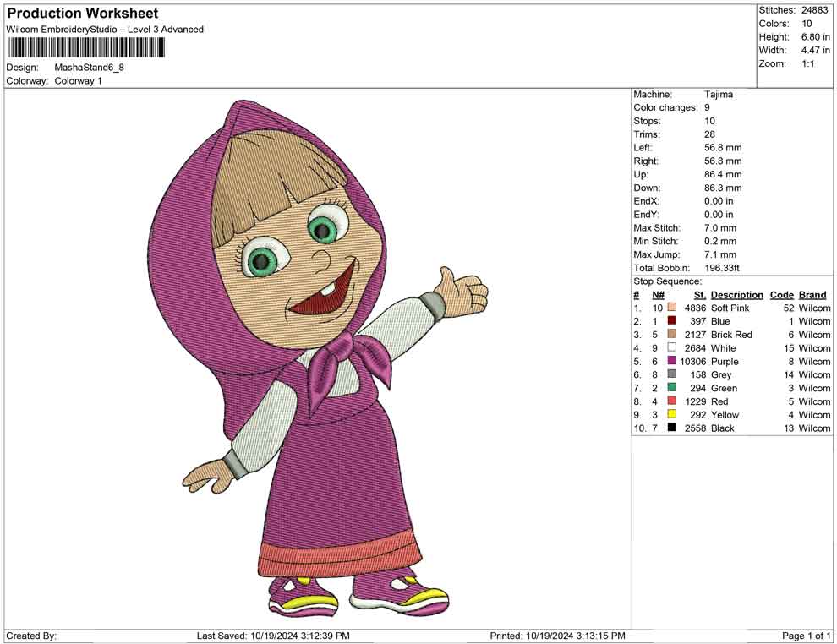Click the Trims value '28'
Screen dimensions: 837x644
(709, 134)
